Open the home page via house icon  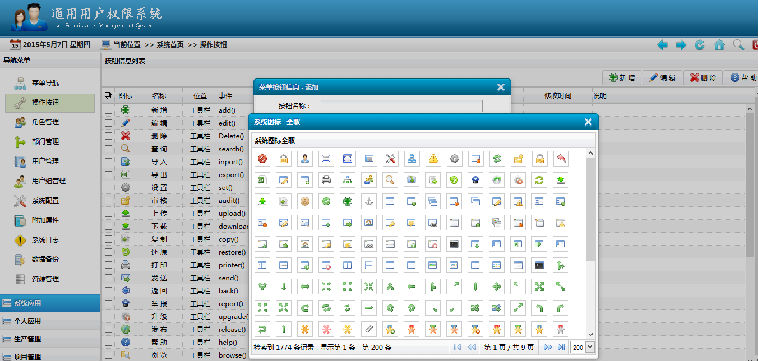click(719, 45)
